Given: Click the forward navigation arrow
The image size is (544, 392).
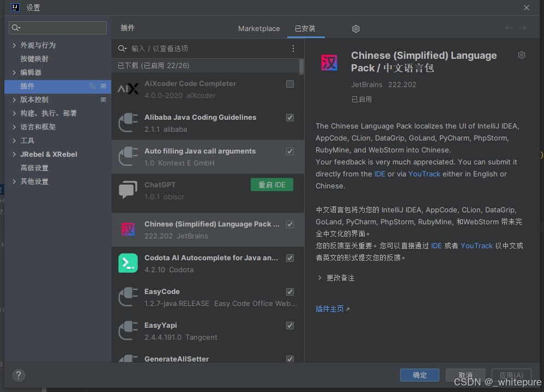Looking at the screenshot, I should point(523,28).
